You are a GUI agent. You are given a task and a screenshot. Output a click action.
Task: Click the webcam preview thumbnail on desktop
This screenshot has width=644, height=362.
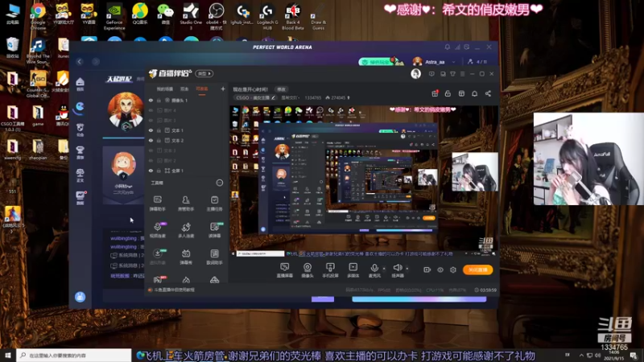pyautogui.click(x=588, y=158)
